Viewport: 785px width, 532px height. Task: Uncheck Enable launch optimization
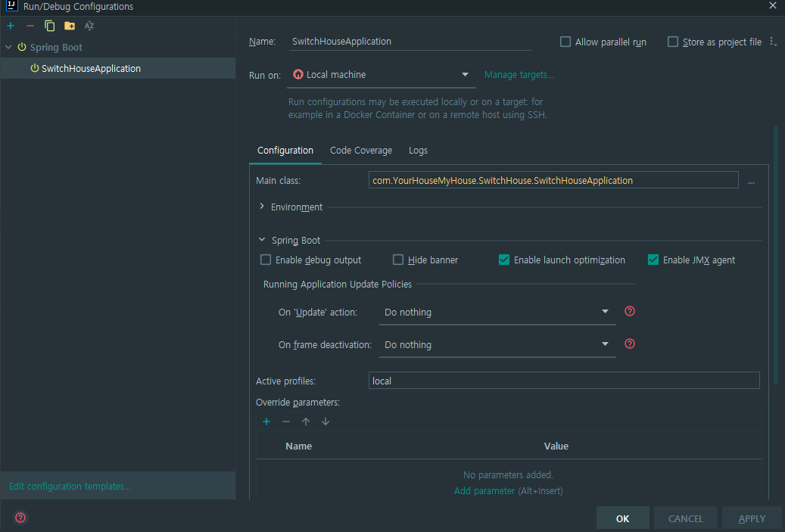[504, 260]
